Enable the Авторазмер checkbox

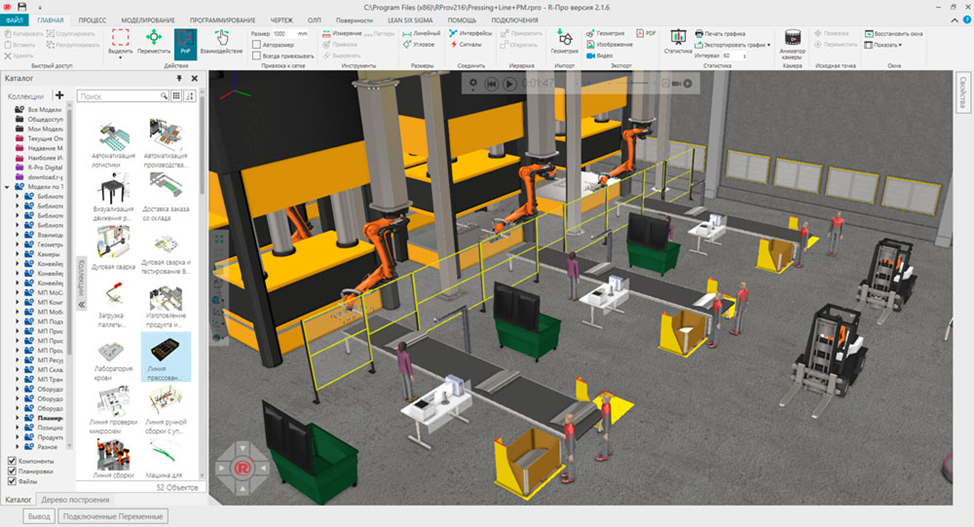click(x=257, y=45)
